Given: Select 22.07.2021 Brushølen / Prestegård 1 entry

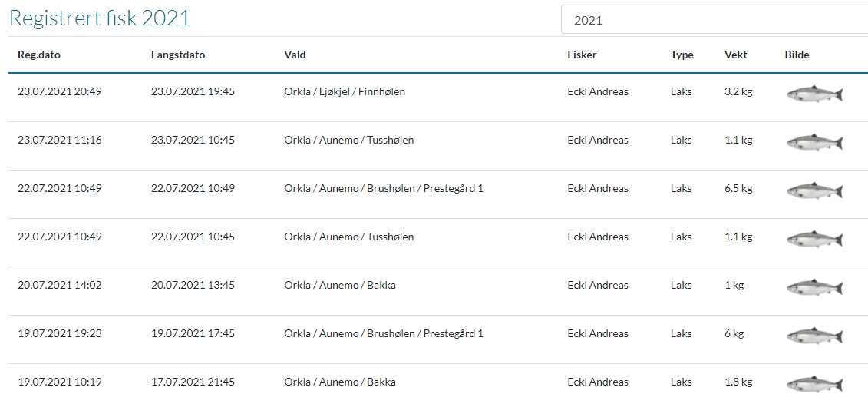Looking at the screenshot, I should [x=438, y=194].
